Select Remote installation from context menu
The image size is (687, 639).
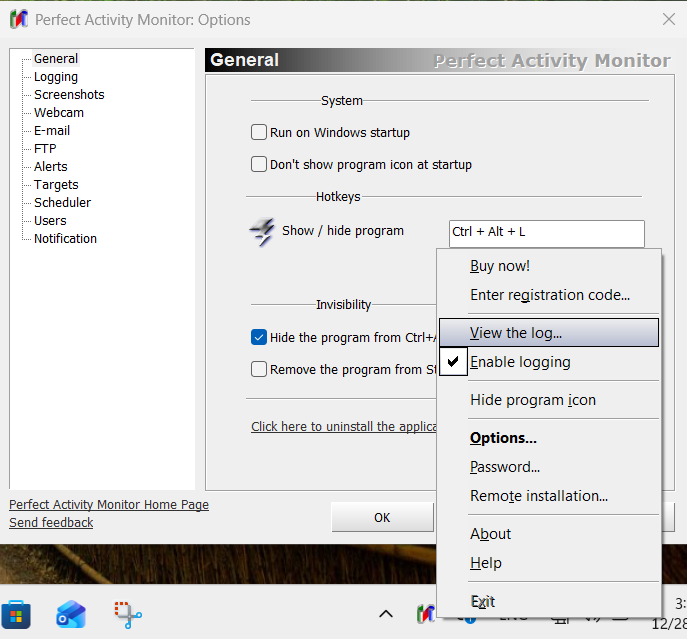point(539,496)
